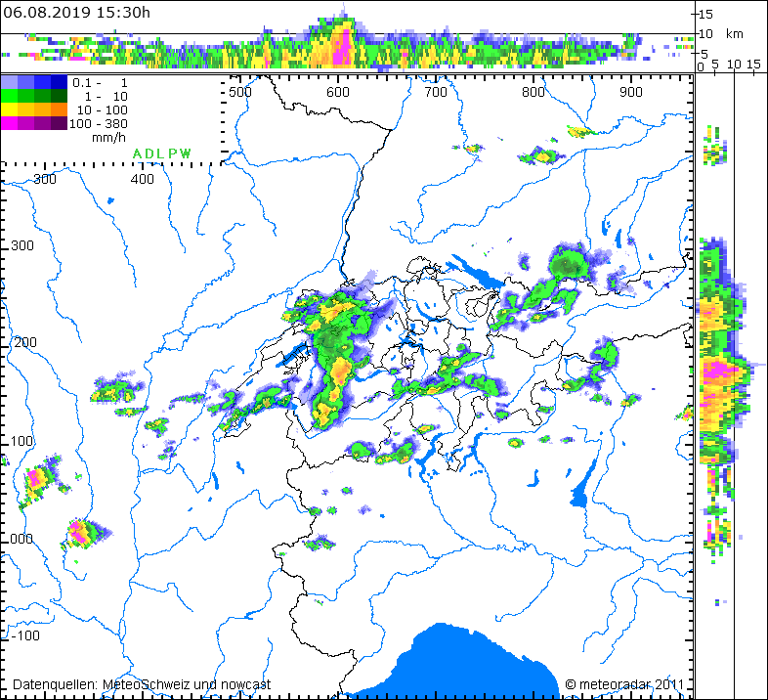
Task: Click 'Datenquellen: MeteoSchweiz und nowcast' text
Action: (142, 684)
